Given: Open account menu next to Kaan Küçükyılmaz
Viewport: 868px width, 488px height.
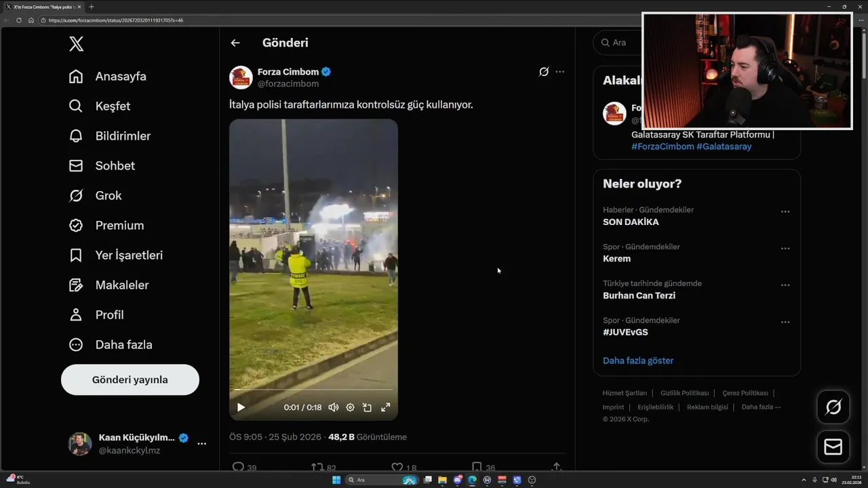Looking at the screenshot, I should pyautogui.click(x=201, y=444).
